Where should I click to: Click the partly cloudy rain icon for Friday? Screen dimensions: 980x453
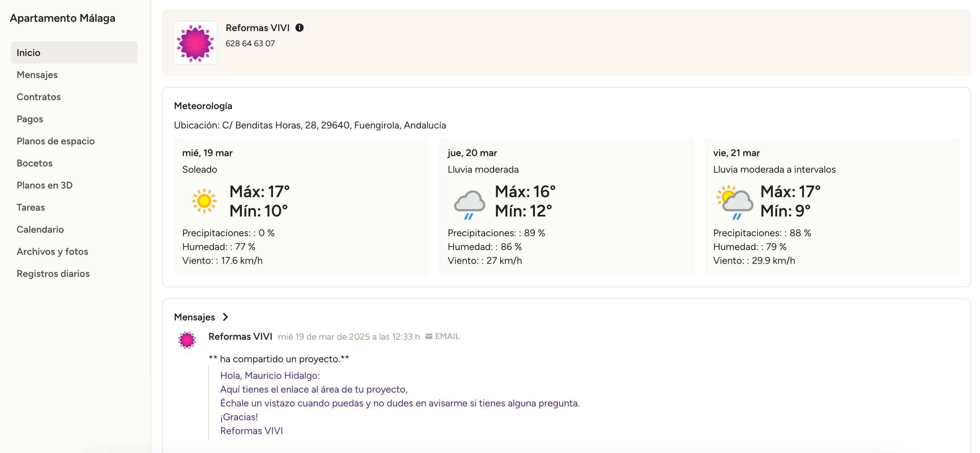pos(734,202)
